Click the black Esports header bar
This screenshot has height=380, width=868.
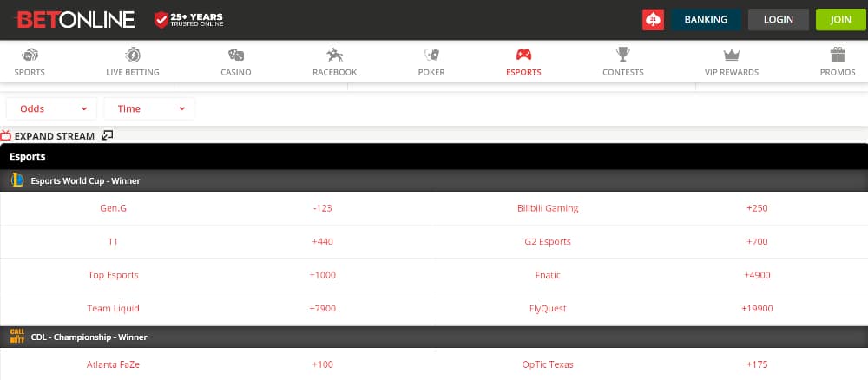pos(434,156)
